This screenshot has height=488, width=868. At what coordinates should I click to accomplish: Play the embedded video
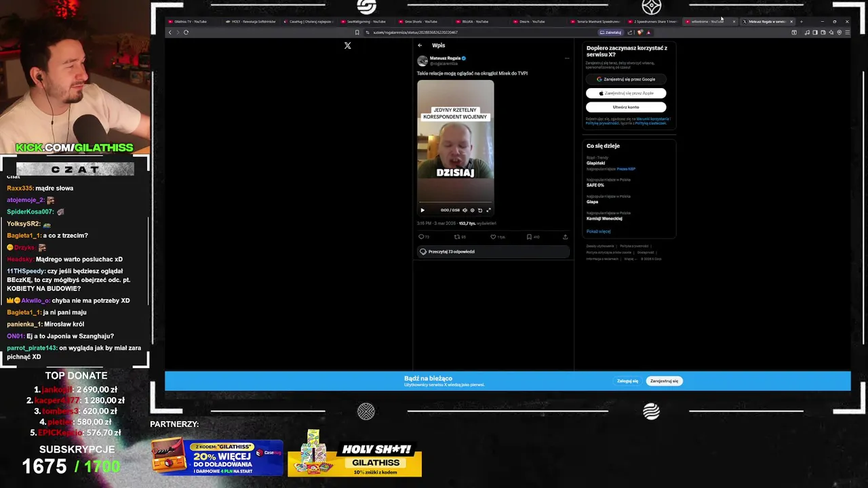pyautogui.click(x=422, y=210)
